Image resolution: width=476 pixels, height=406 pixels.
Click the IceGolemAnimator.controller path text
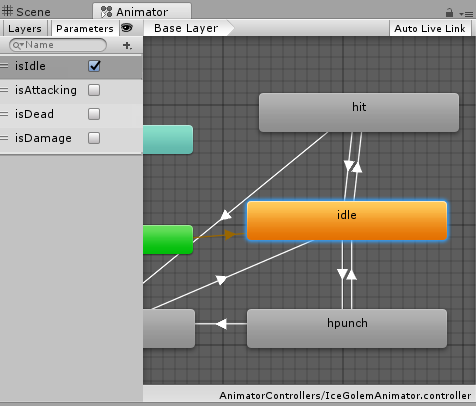tap(345, 396)
